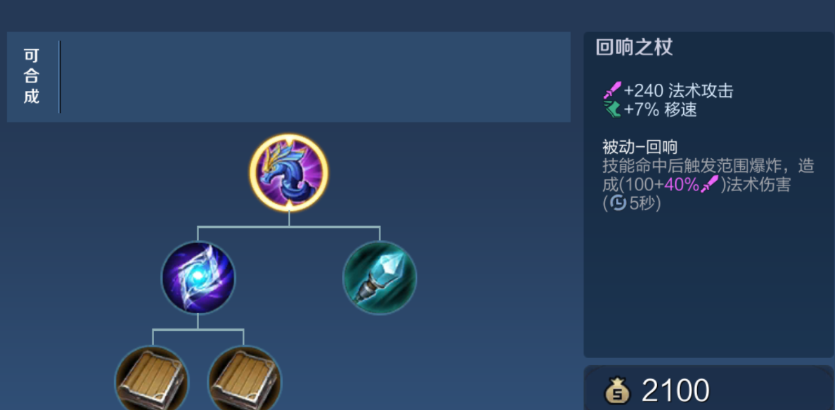Tap the gold coin bag price icon
Screen dimensions: 835x410
pos(617,391)
